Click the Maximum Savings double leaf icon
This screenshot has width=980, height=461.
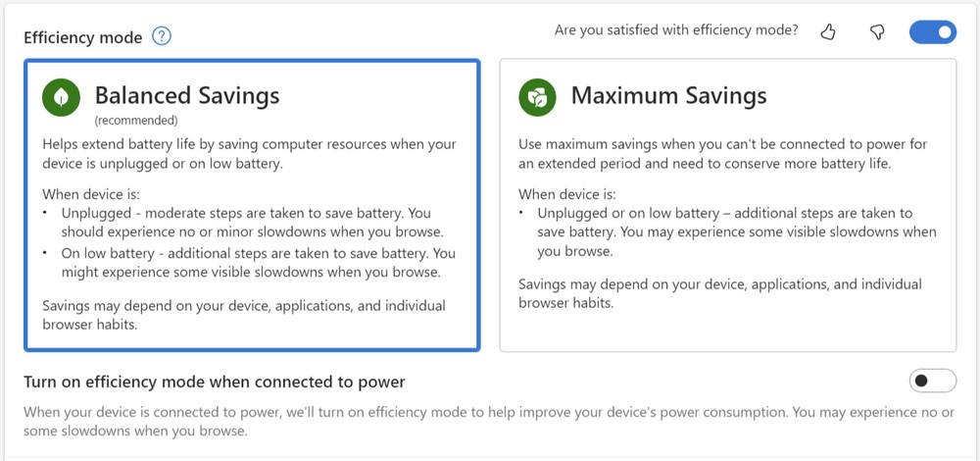click(x=537, y=97)
